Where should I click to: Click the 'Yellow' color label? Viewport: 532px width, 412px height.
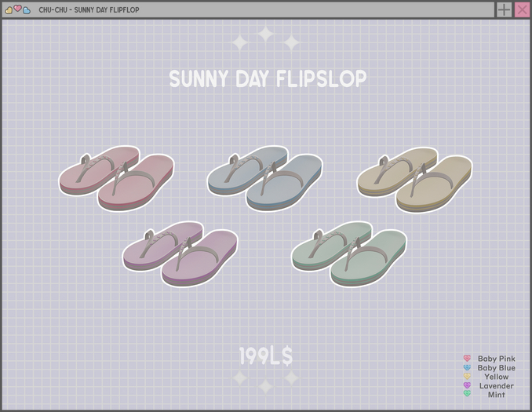pos(497,377)
